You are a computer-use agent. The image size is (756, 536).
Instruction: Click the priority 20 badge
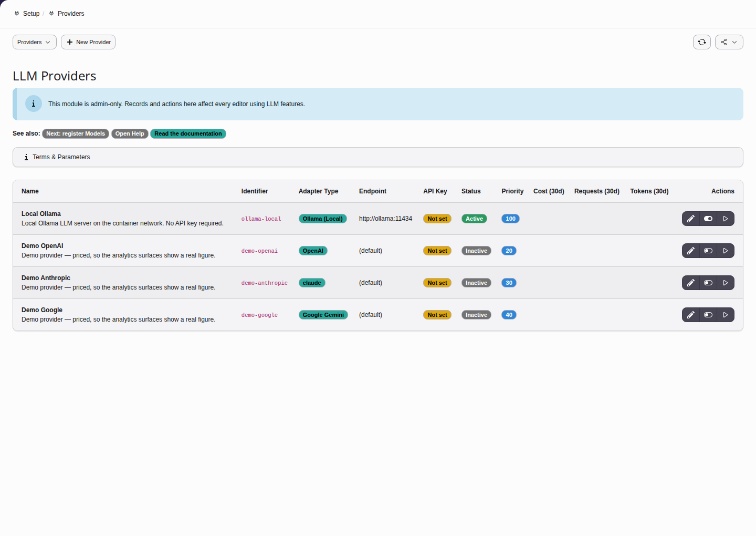click(509, 251)
